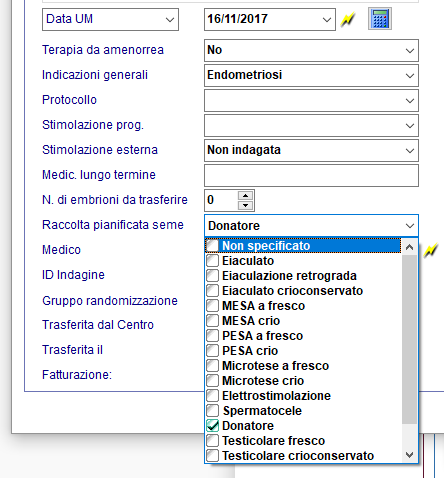This screenshot has height=478, width=444.
Task: Click the list scrollbar up arrow
Action: click(x=410, y=247)
